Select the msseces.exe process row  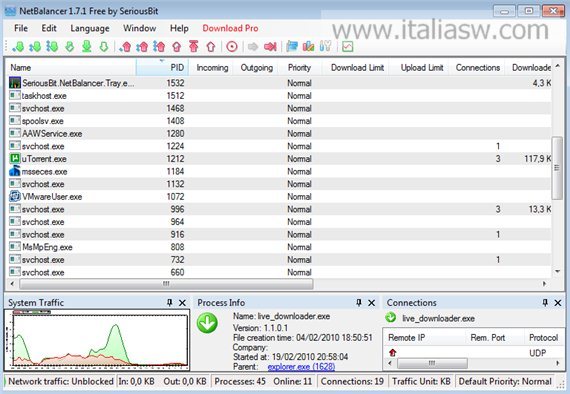[279, 171]
